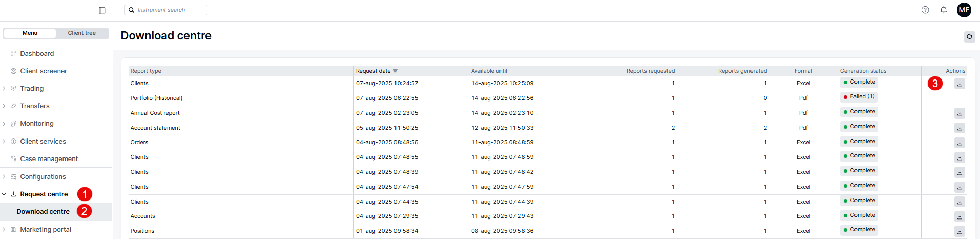This screenshot has width=980, height=239.
Task: Switch to the Client tree view
Action: [82, 33]
